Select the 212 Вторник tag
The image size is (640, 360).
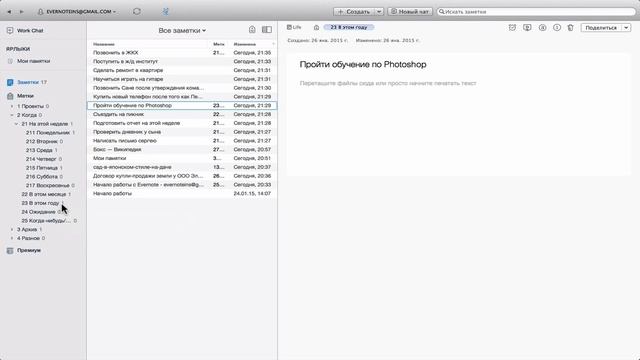pyautogui.click(x=42, y=142)
